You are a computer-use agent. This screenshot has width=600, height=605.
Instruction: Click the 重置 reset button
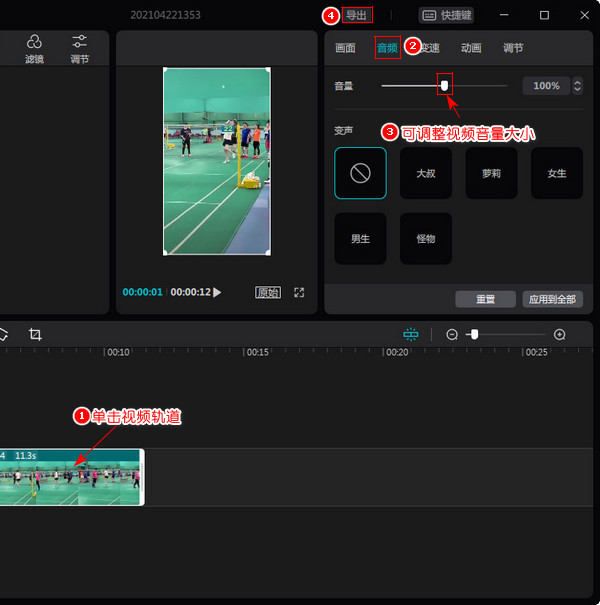(x=485, y=299)
